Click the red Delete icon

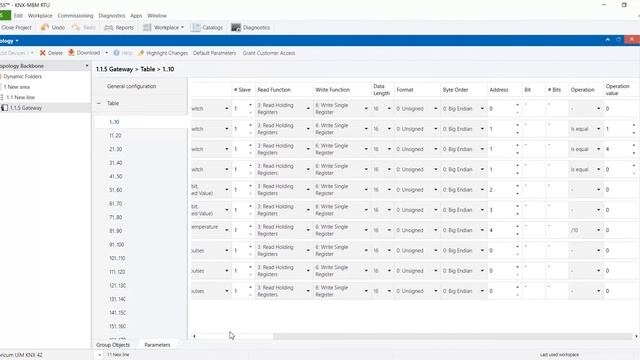click(42, 53)
